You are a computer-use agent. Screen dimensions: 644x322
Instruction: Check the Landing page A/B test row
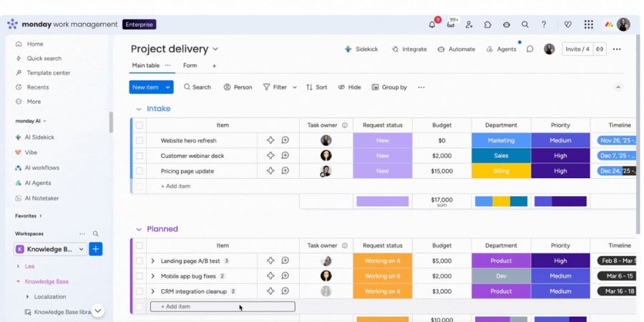click(140, 260)
